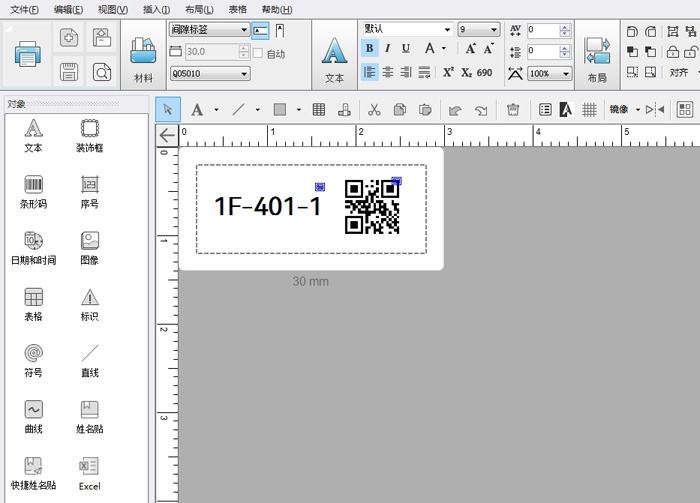Select the barcode object (条形码)
The image size is (700, 503).
[33, 192]
